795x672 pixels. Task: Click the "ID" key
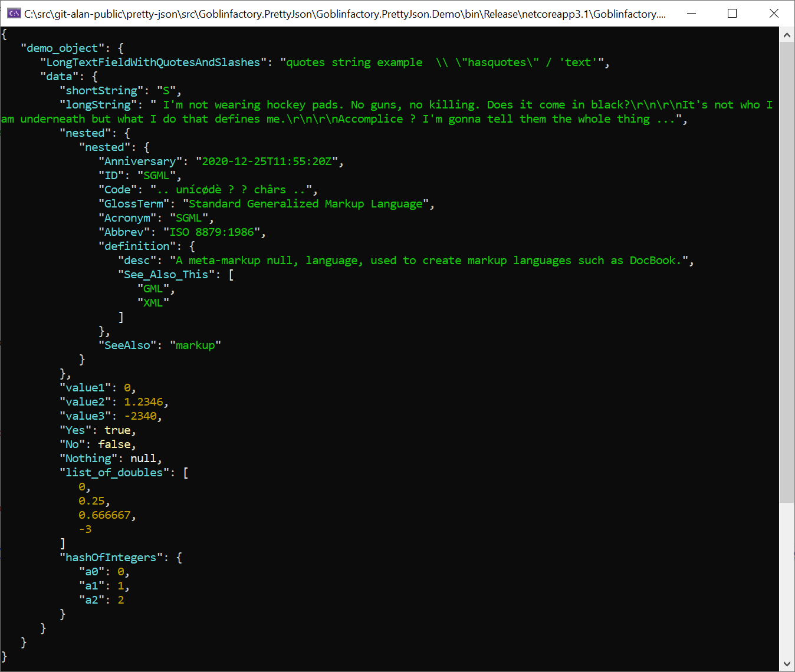point(111,176)
